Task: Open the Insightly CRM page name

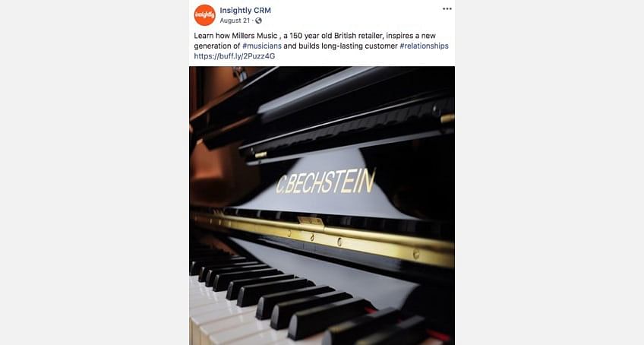Action: coord(245,11)
